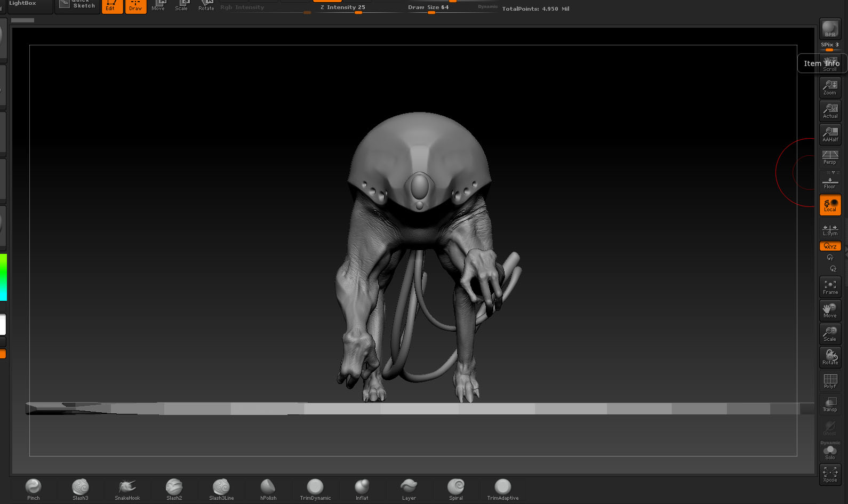This screenshot has width=848, height=504.
Task: Open the LightBox browser
Action: tap(30, 6)
